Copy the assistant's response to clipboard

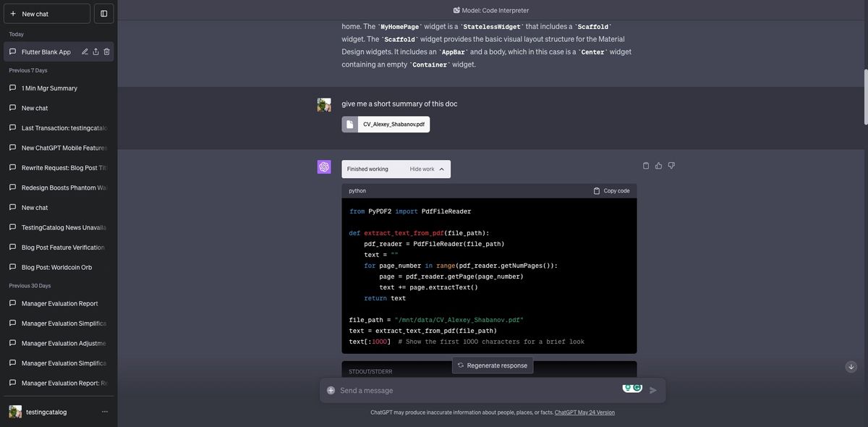[x=644, y=164]
